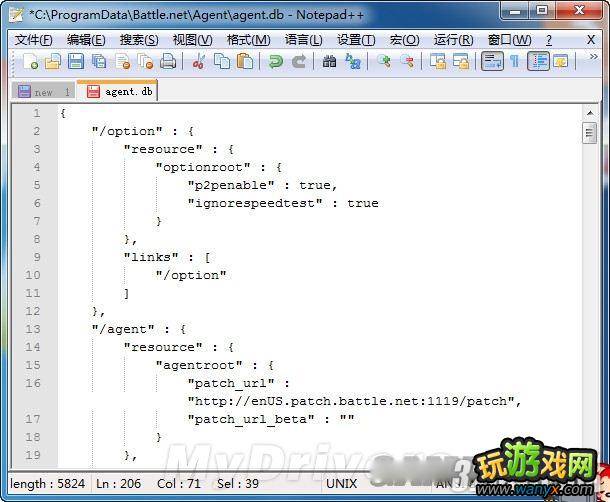Viewport: 610px width, 502px height.
Task: Click the vertical scrollbar thumb
Action: (x=590, y=133)
